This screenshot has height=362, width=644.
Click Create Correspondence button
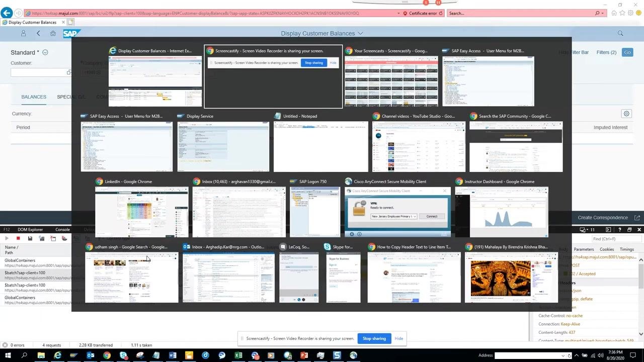pyautogui.click(x=603, y=218)
